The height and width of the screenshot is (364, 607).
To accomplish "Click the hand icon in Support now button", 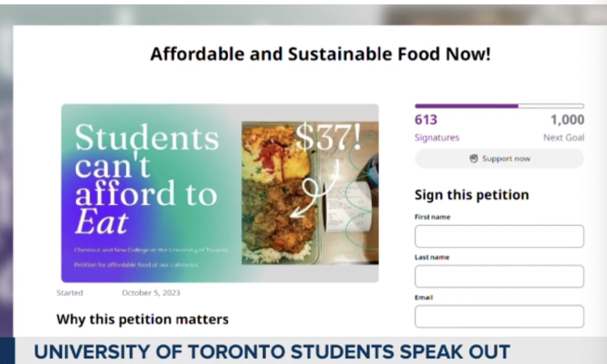I will point(474,159).
